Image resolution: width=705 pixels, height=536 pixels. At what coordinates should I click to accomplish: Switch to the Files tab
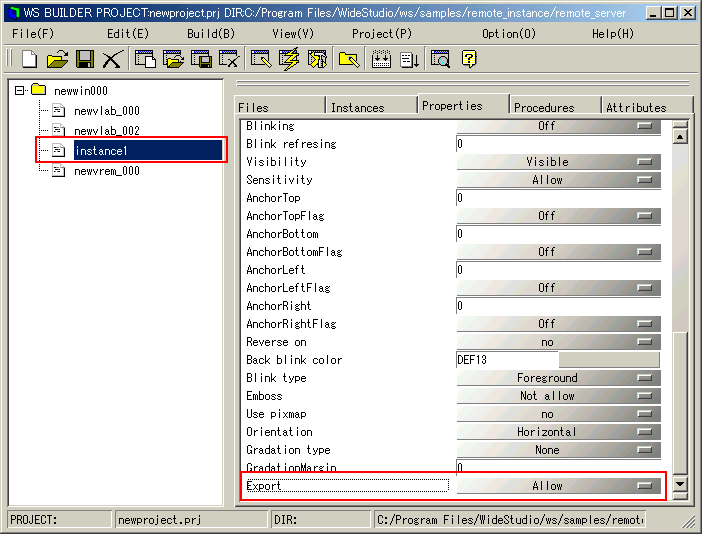tap(280, 107)
